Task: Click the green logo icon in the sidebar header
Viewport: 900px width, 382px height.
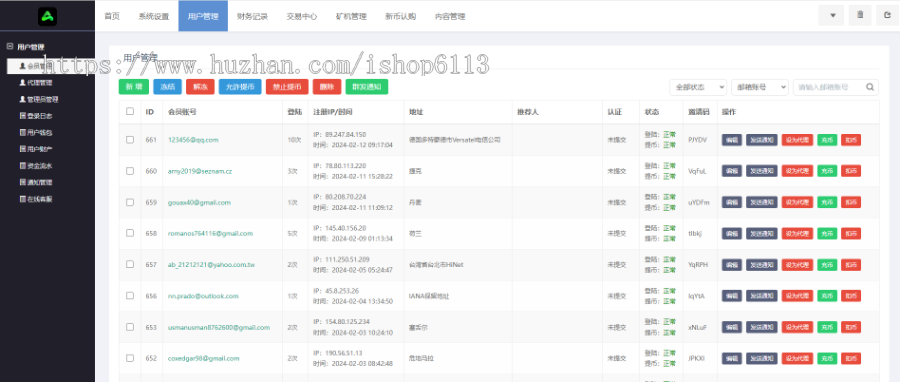Action: coord(47,16)
